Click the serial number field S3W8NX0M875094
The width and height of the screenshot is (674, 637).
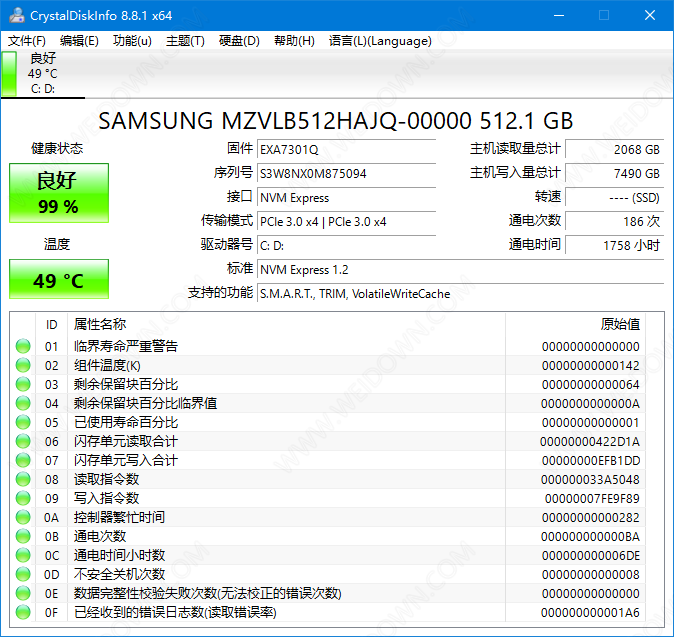coord(346,173)
